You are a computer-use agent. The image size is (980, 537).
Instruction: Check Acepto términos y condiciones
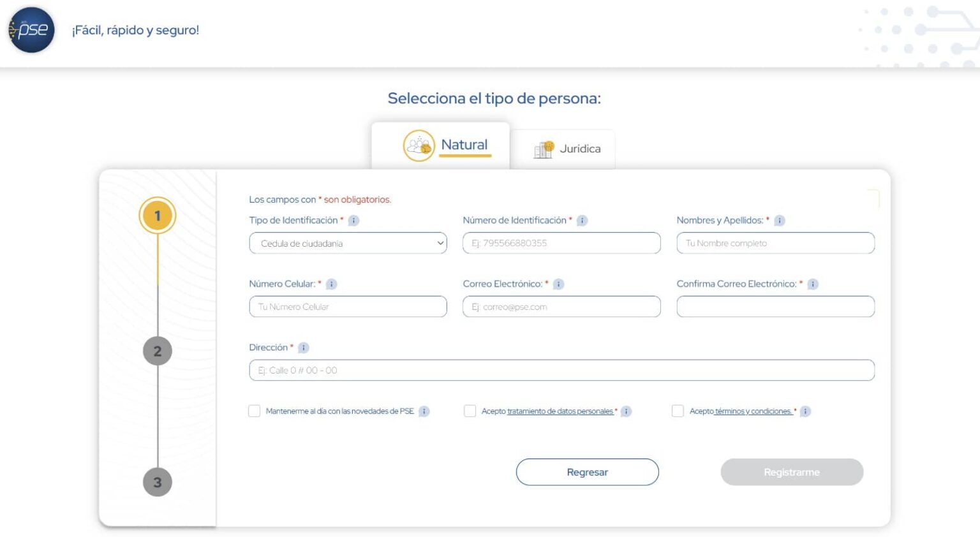(x=678, y=411)
